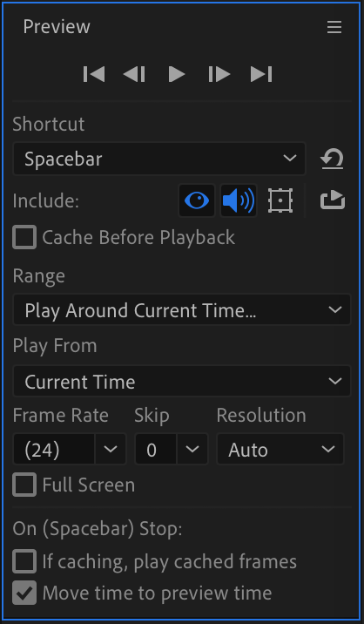Screen dimensions: 364x624
Task: Uncheck Move time to preview time
Action: [x=24, y=593]
